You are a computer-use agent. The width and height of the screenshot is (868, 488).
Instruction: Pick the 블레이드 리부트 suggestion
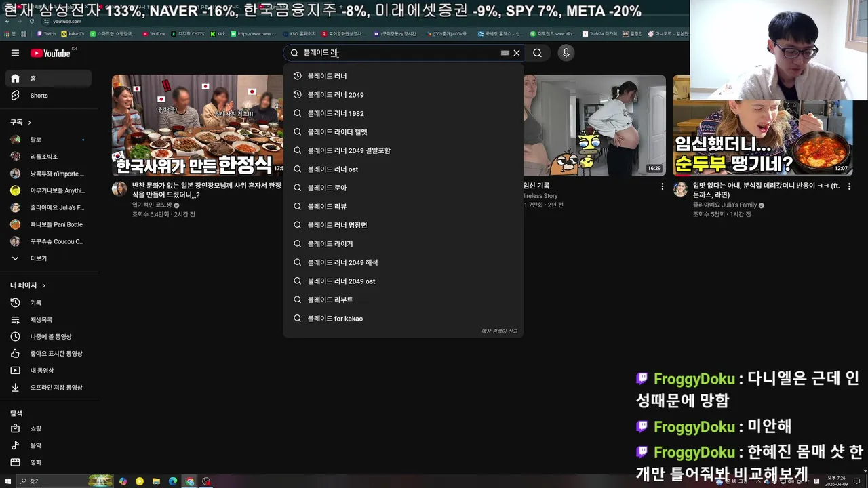(x=403, y=300)
